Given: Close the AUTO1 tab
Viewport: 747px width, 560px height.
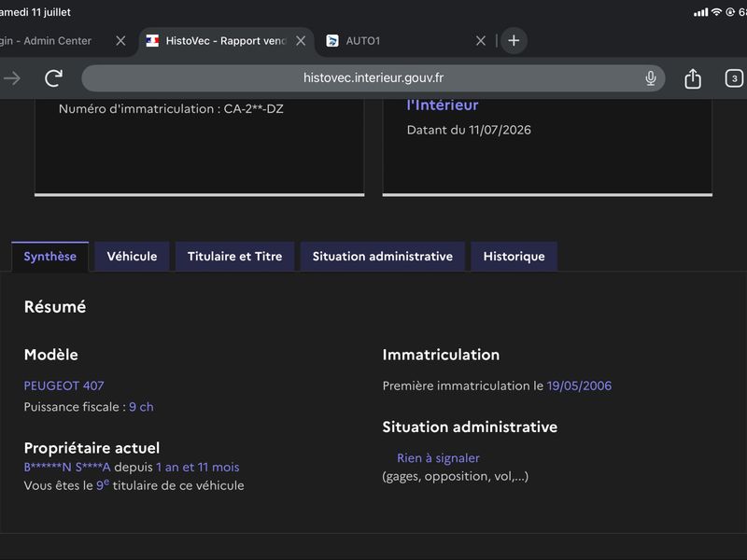Looking at the screenshot, I should pos(481,41).
